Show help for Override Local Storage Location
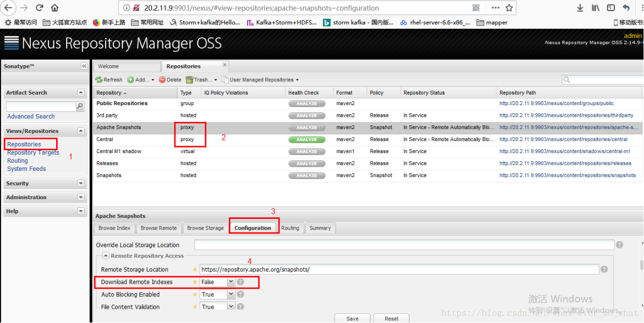 (x=619, y=245)
